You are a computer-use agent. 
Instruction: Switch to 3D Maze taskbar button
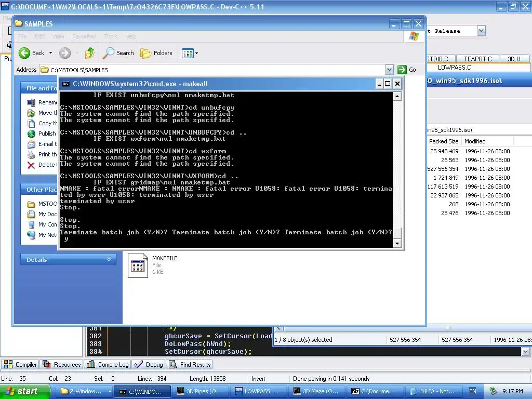click(316, 391)
